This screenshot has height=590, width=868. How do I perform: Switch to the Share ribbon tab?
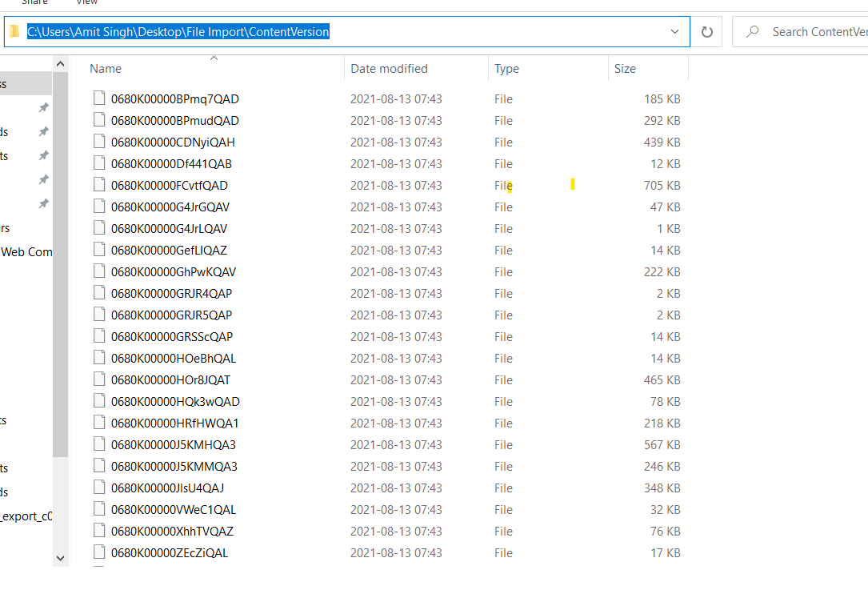tap(34, 4)
